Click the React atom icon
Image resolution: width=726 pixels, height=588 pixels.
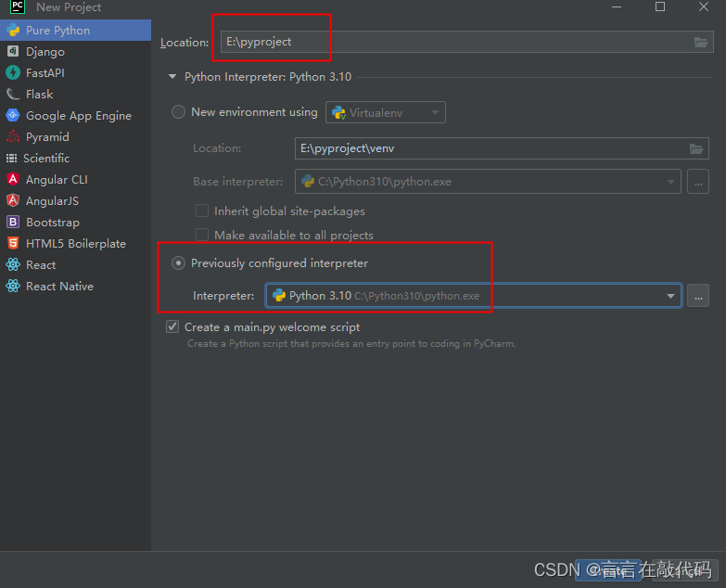pyautogui.click(x=13, y=264)
